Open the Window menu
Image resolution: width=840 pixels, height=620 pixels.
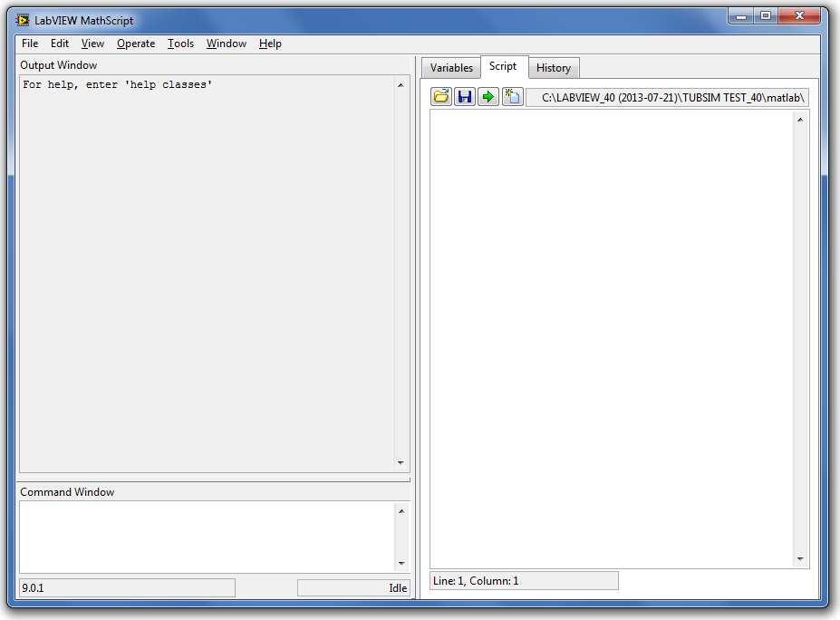226,44
